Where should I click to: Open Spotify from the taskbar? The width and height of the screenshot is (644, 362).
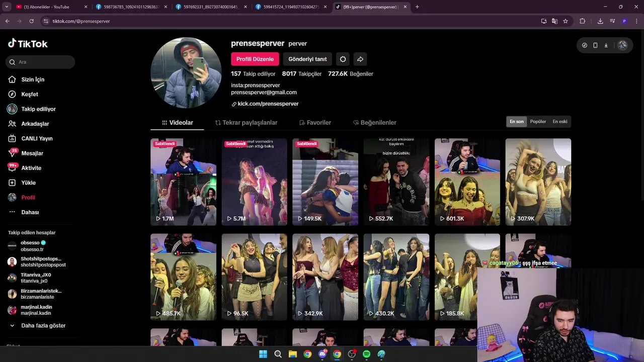(366, 354)
